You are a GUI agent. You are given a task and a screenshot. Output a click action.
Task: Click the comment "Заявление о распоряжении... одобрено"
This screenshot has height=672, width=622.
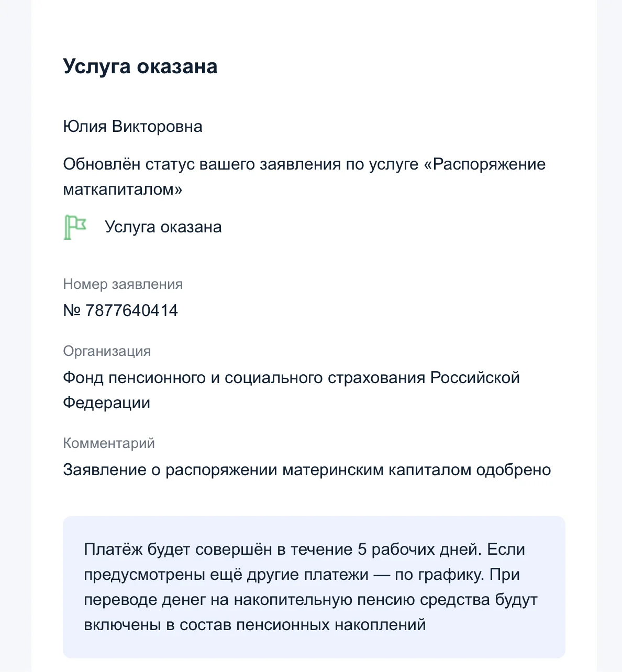[x=307, y=470]
